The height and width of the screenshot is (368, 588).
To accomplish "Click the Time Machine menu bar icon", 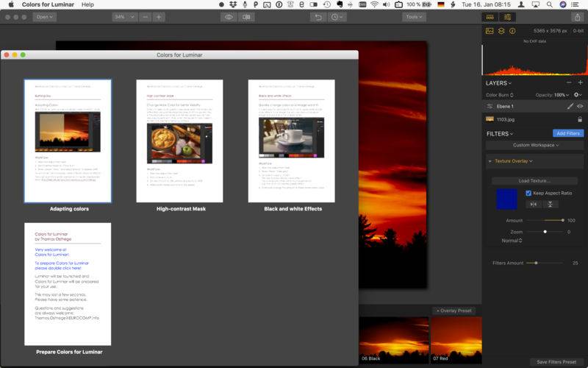I will pos(327,4).
